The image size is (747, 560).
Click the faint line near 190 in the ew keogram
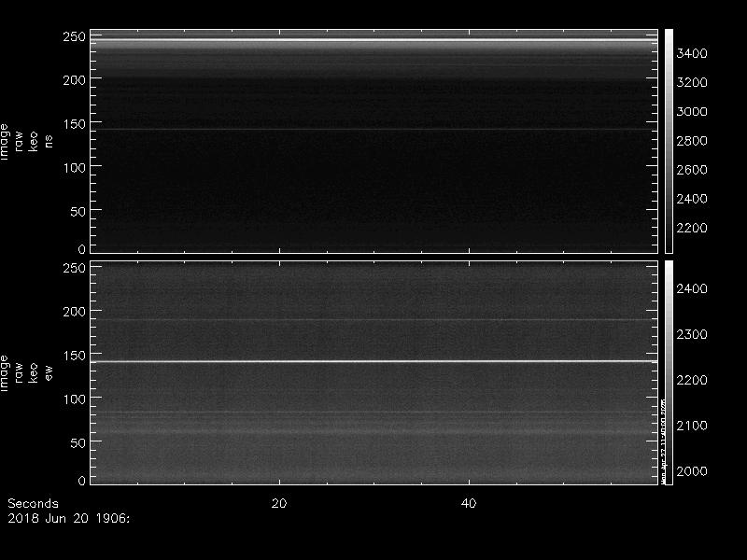pos(374,319)
